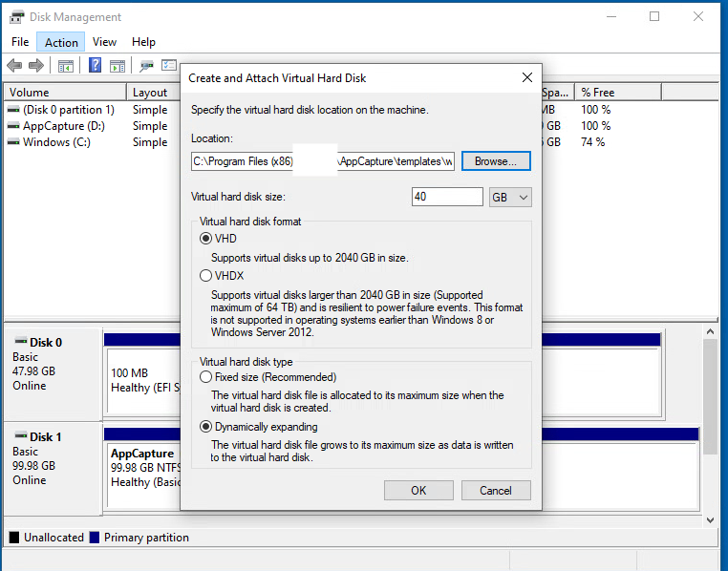Click the Disk 1 header icon
This screenshot has height=571, width=728.
point(21,435)
